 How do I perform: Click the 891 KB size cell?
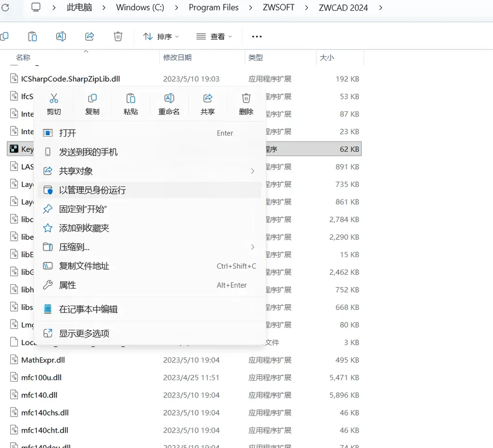tap(347, 167)
